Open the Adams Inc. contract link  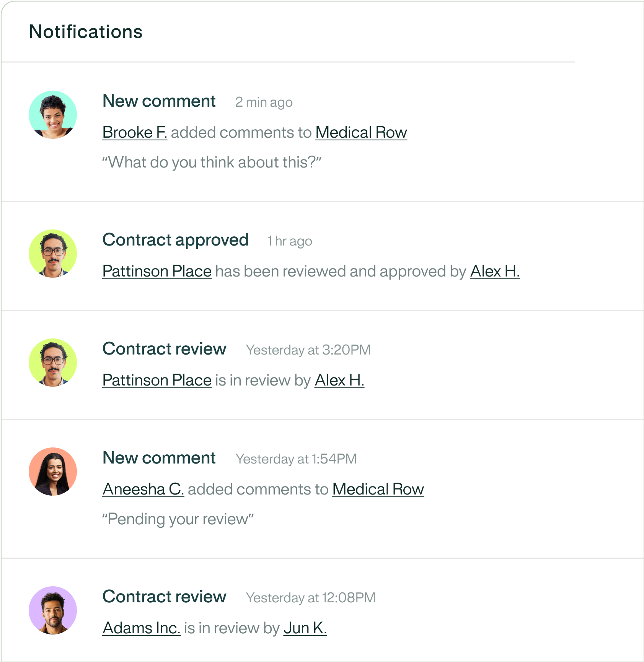coord(141,628)
